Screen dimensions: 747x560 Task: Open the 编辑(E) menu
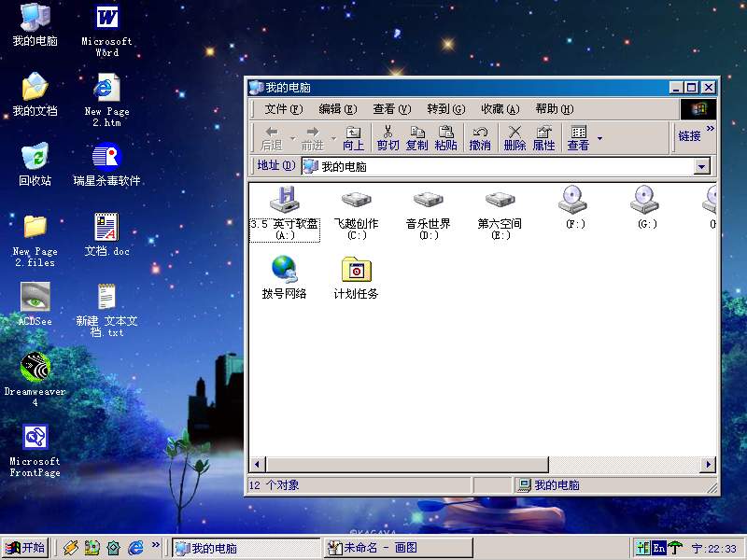(x=338, y=109)
